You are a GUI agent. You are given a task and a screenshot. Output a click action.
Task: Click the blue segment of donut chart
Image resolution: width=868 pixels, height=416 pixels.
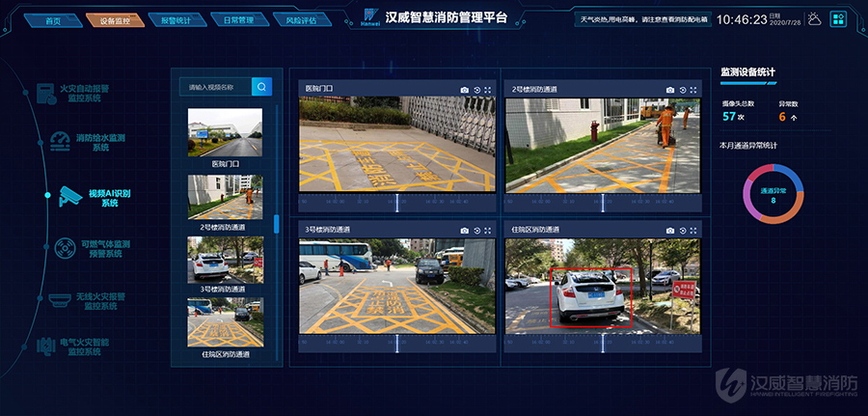tap(791, 175)
